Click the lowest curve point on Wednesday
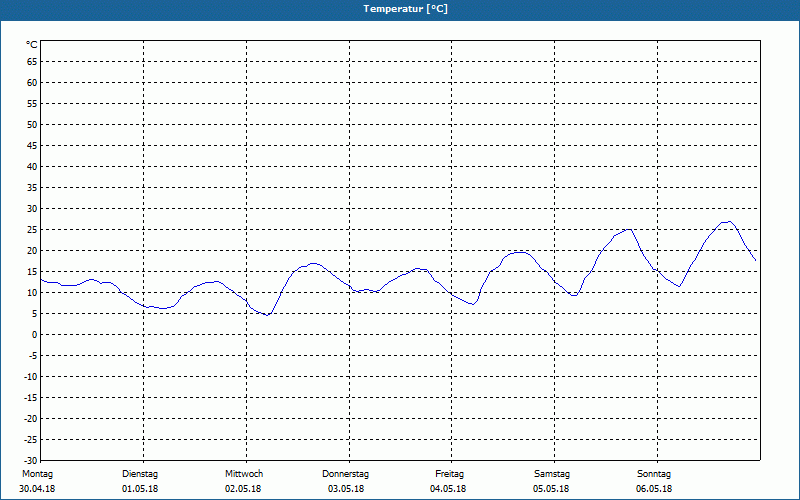The image size is (800, 500). coord(267,315)
